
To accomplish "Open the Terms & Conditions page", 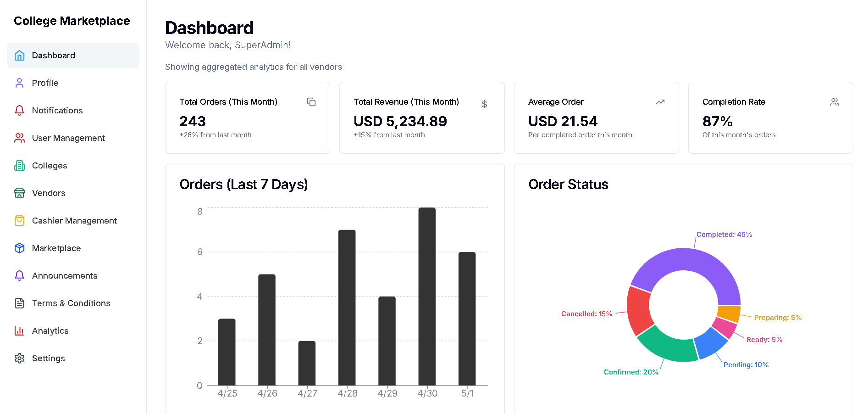I will (x=71, y=303).
